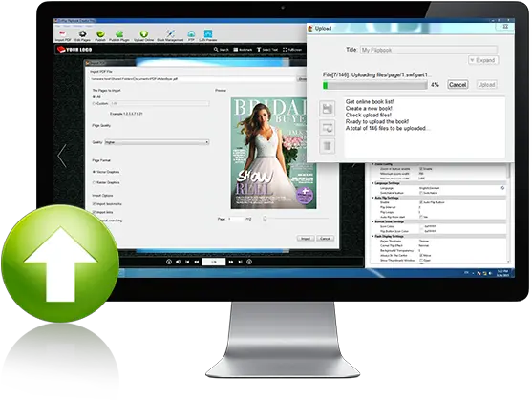
Task: Click the My Flipbook title field
Action: (x=429, y=50)
